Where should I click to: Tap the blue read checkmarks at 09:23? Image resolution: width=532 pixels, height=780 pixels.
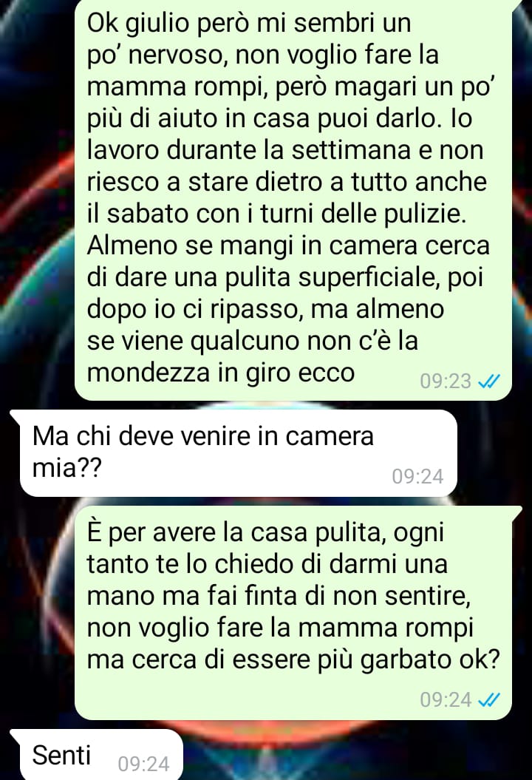point(488,381)
